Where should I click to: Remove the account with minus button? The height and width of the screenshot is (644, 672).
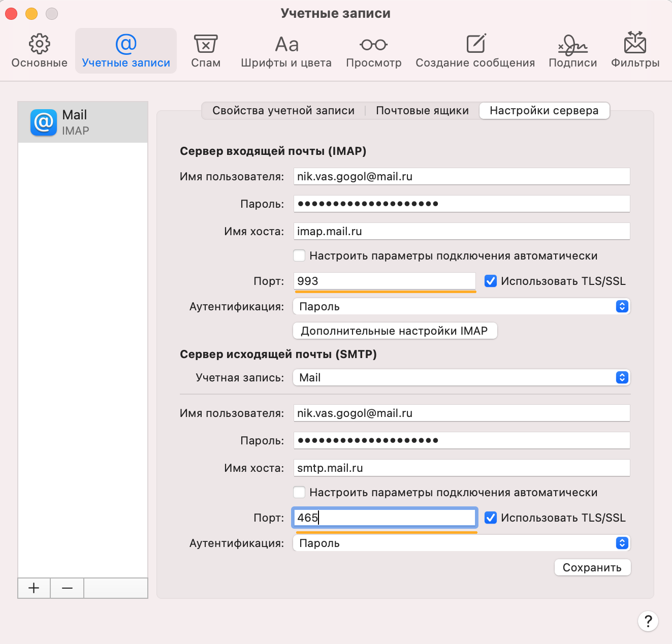(x=67, y=588)
